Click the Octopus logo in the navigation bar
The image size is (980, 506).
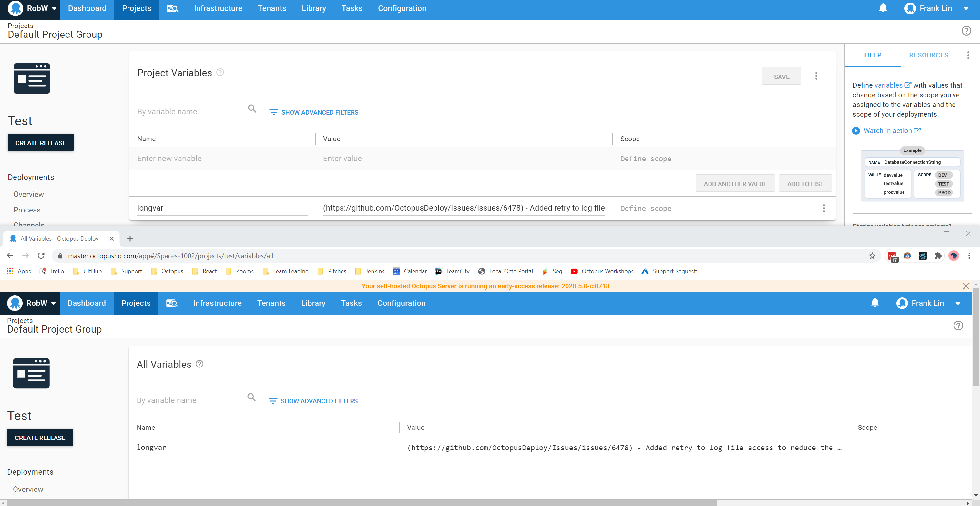point(15,8)
